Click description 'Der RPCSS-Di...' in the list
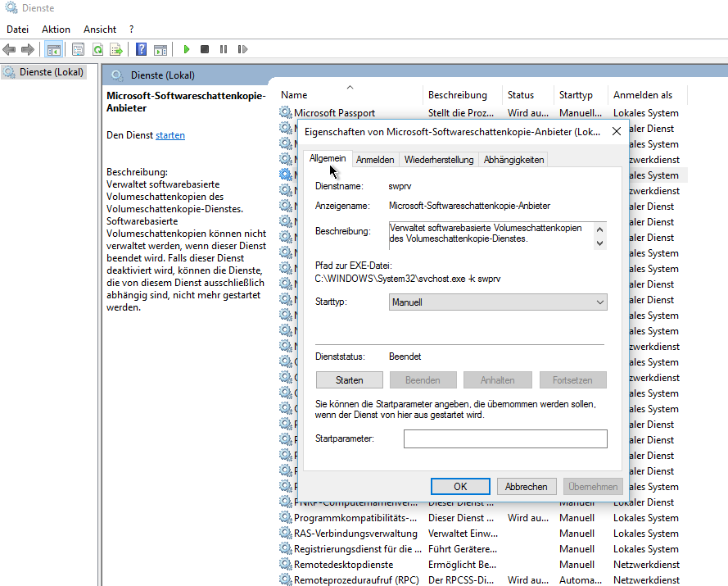The image size is (728, 586). [x=460, y=580]
